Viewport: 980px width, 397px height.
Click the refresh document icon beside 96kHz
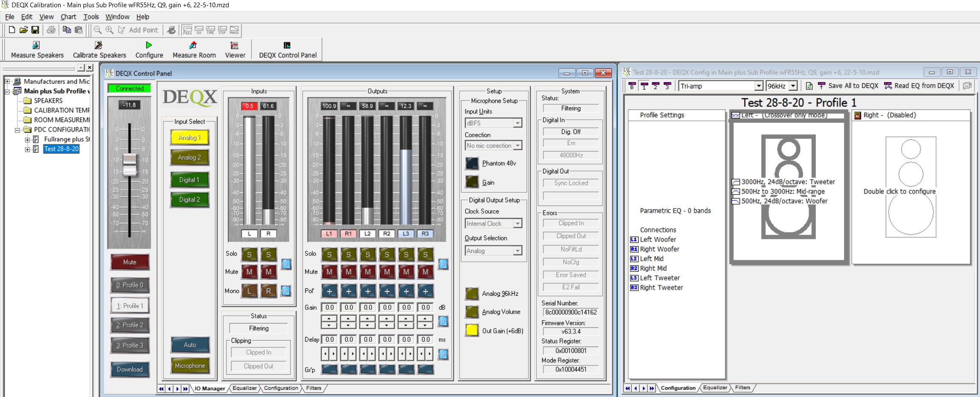tap(809, 86)
